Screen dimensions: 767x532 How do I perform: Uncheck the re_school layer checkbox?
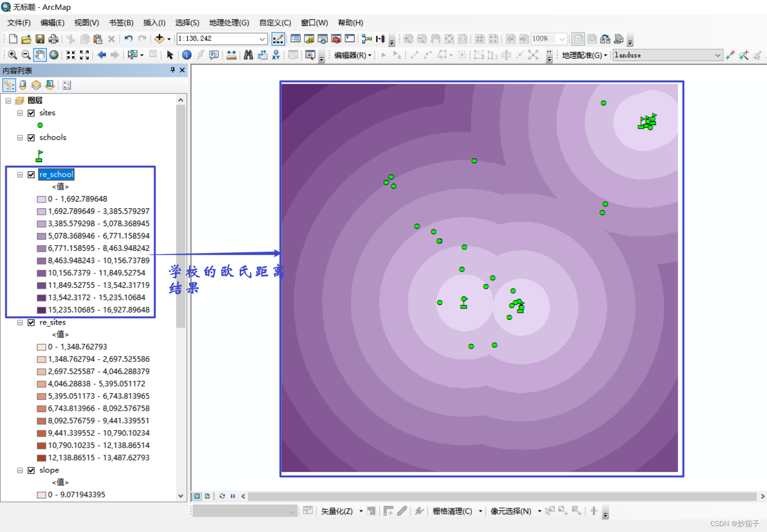[x=31, y=174]
